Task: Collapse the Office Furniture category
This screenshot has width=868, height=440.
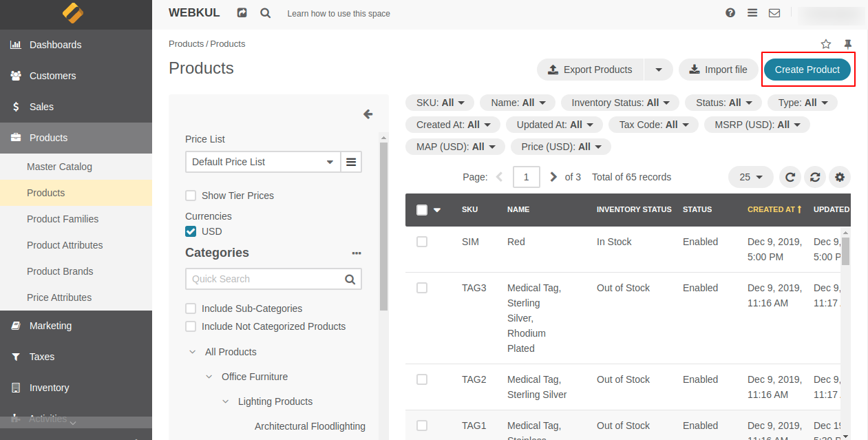Action: point(209,377)
